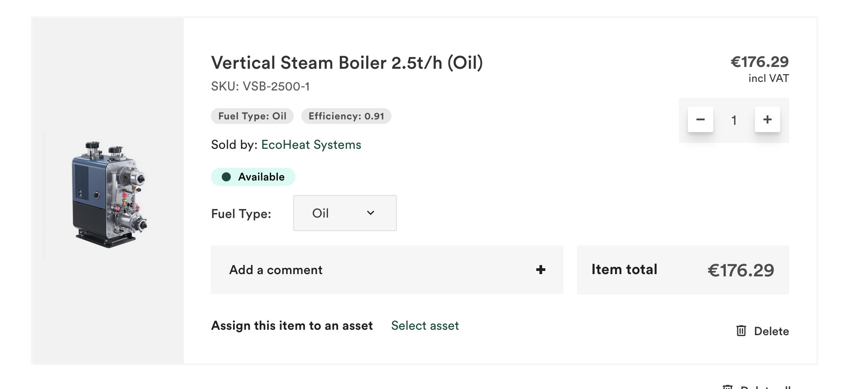Image resolution: width=868 pixels, height=389 pixels.
Task: Click the Delete text for this item
Action: (771, 332)
